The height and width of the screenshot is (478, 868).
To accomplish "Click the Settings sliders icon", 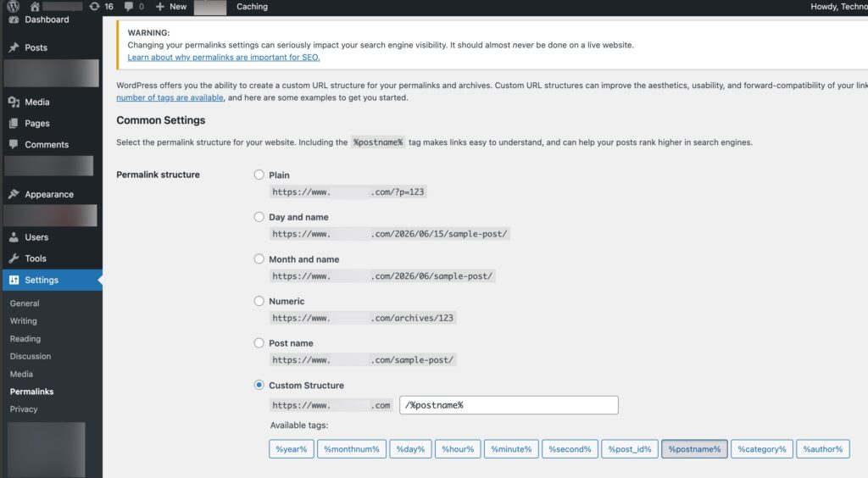I will tap(14, 280).
